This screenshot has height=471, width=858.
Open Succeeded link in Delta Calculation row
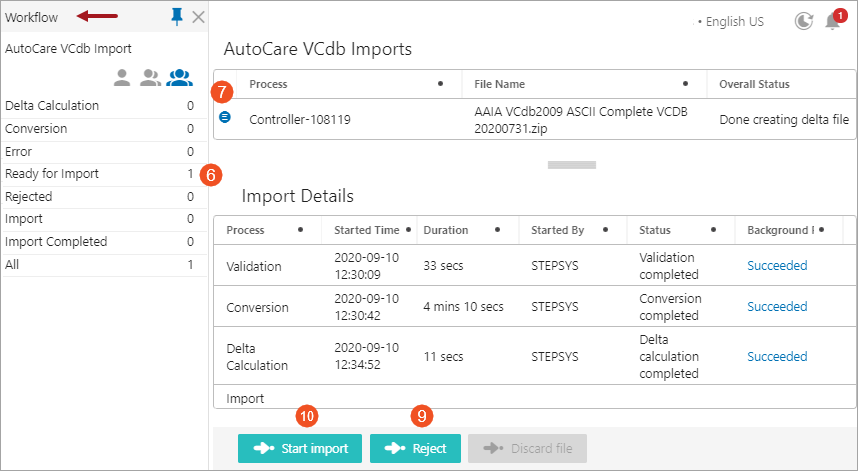(x=777, y=357)
